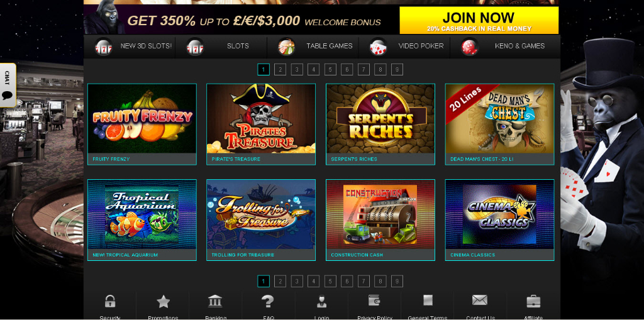Go to page 2 in top pagination
The image size is (644, 320).
pos(280,69)
